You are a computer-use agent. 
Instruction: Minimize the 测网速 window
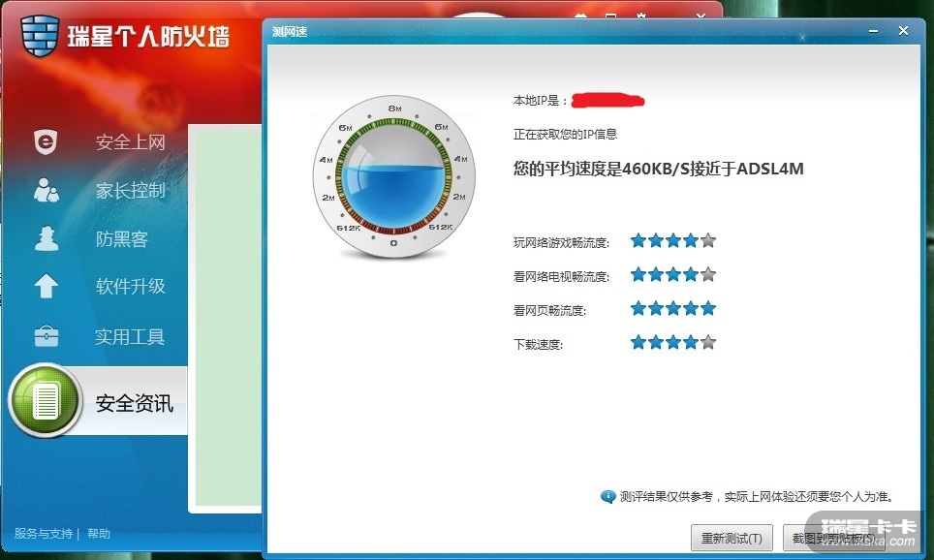[x=873, y=31]
